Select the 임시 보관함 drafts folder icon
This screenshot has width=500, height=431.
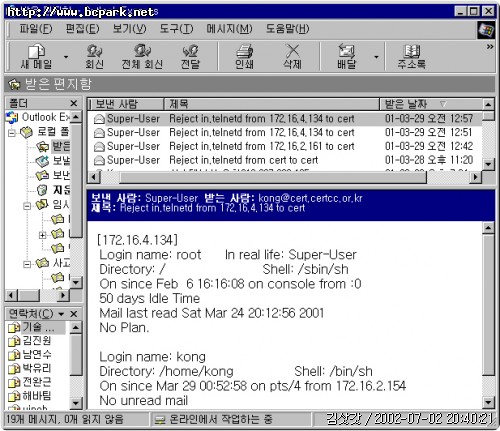click(x=42, y=204)
